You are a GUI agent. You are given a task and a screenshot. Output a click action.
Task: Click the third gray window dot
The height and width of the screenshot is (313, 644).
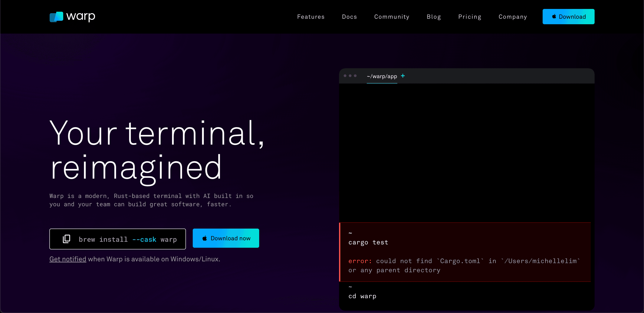[355, 76]
